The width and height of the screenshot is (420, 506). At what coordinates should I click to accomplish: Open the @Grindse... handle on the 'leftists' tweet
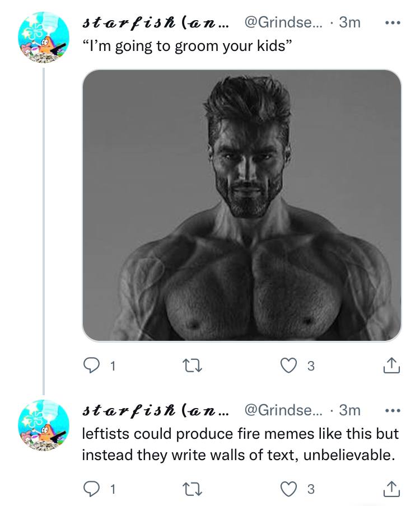(283, 410)
